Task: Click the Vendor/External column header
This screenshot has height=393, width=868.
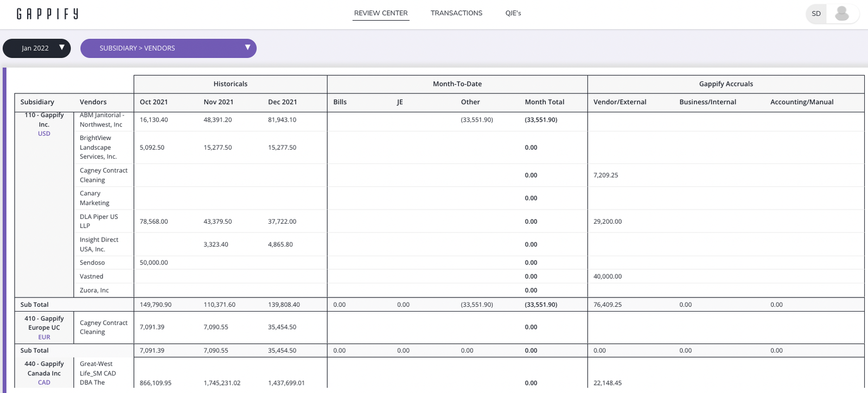Action: tap(620, 102)
